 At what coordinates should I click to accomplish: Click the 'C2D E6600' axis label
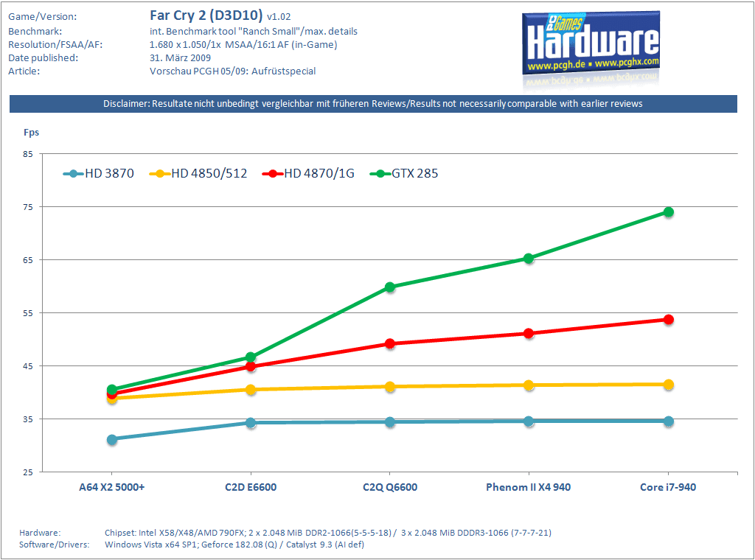pyautogui.click(x=251, y=487)
